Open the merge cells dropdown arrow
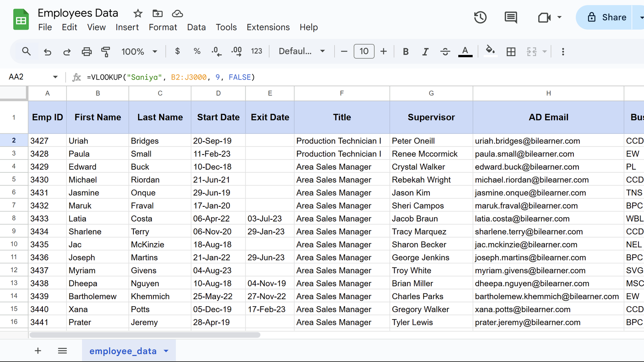 coord(544,51)
